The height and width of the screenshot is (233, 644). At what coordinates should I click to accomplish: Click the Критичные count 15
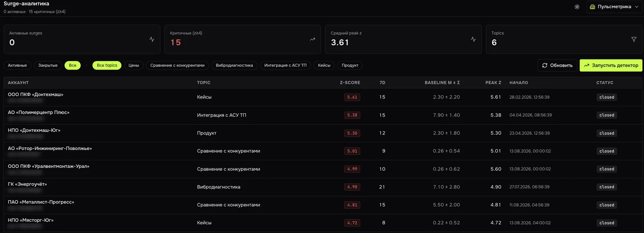(x=175, y=43)
